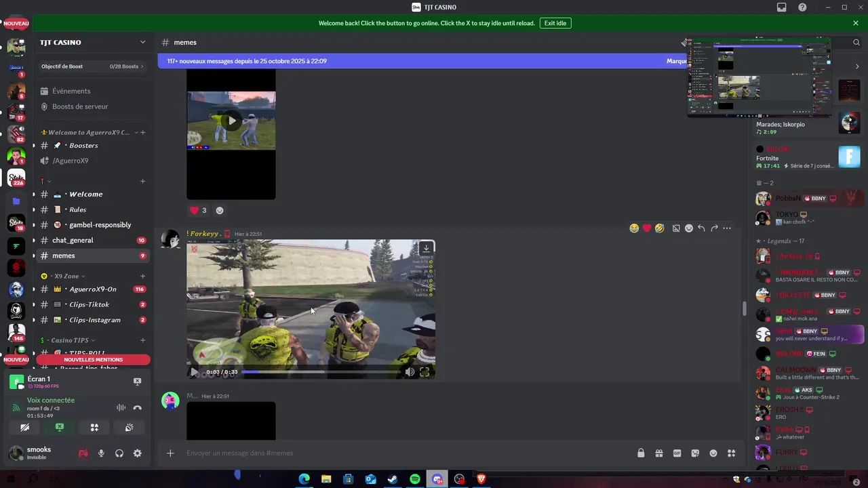Image resolution: width=868 pixels, height=488 pixels.
Task: Open more options for Forkeyy's message
Action: [x=727, y=228]
